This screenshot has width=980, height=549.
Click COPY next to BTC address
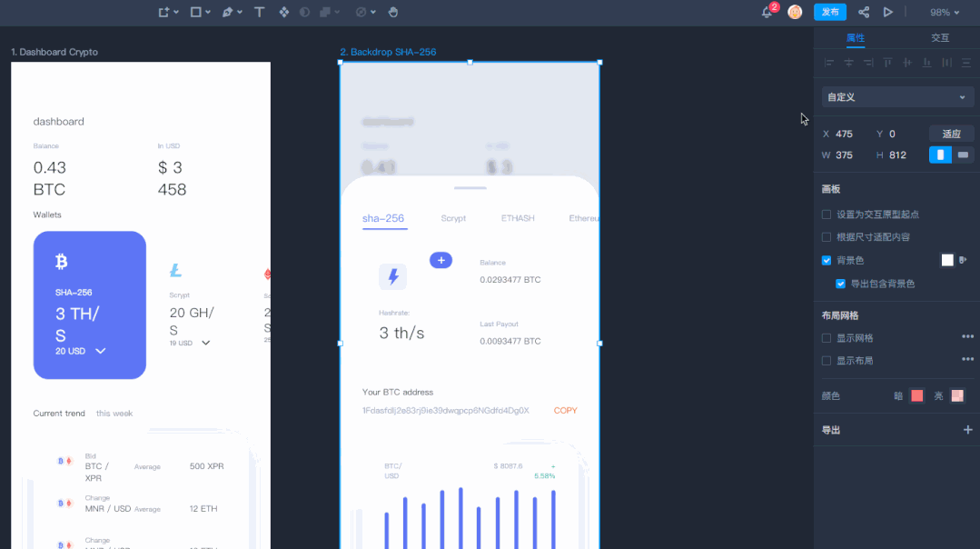pos(565,411)
